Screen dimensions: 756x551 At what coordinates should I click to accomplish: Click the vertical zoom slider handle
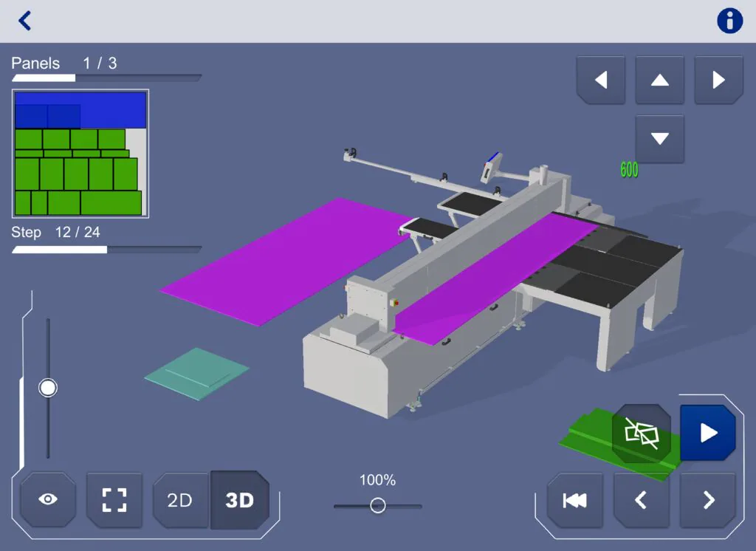tap(48, 388)
